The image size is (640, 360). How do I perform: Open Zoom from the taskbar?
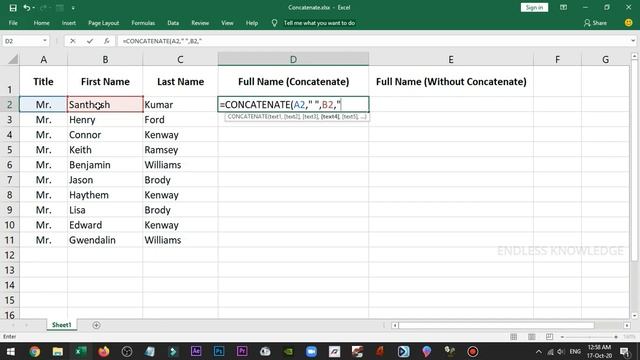tap(311, 351)
